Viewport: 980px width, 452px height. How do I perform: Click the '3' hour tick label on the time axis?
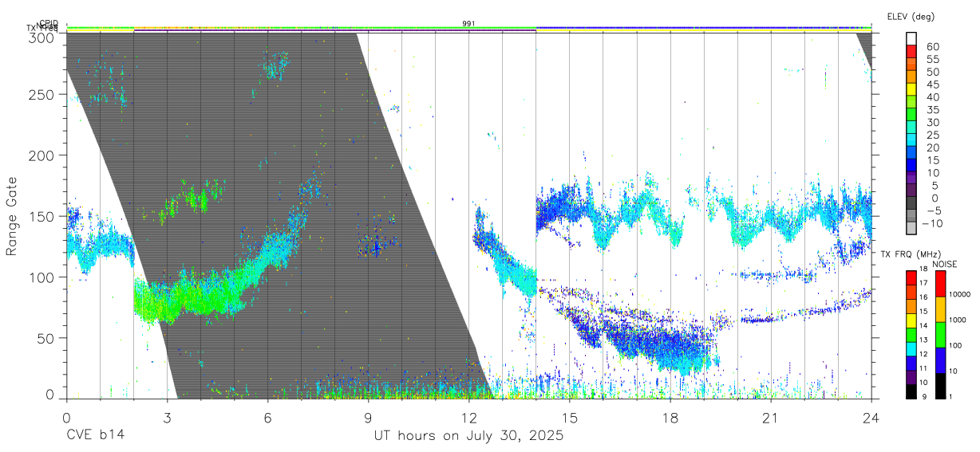pos(167,417)
